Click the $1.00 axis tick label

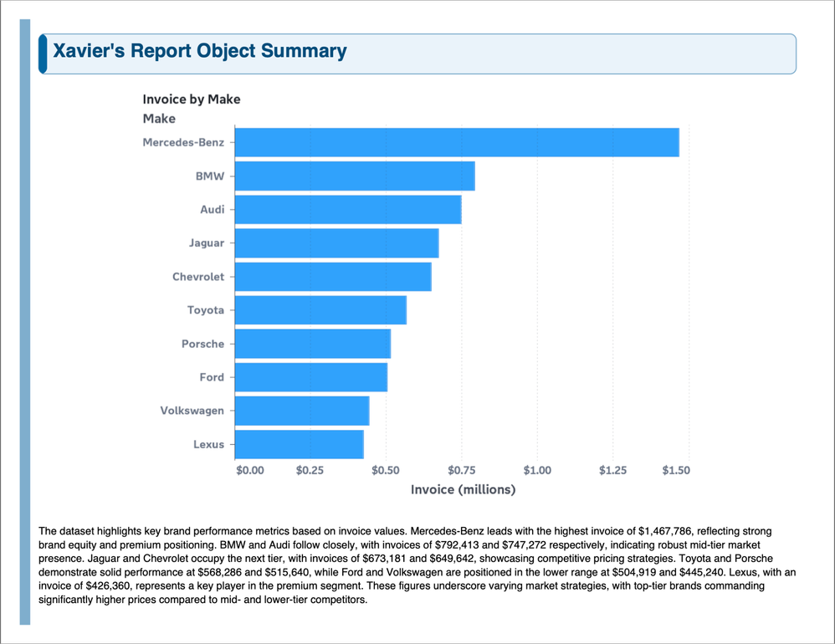(537, 471)
